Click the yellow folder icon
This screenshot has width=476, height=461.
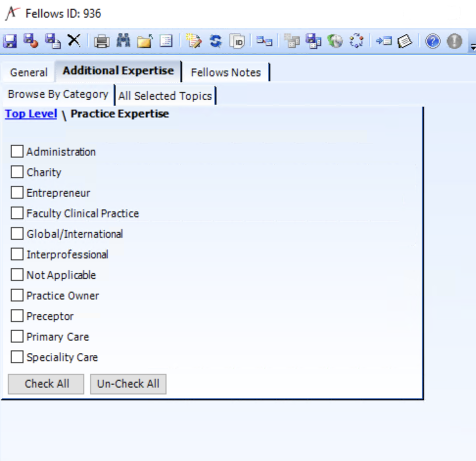coord(144,42)
